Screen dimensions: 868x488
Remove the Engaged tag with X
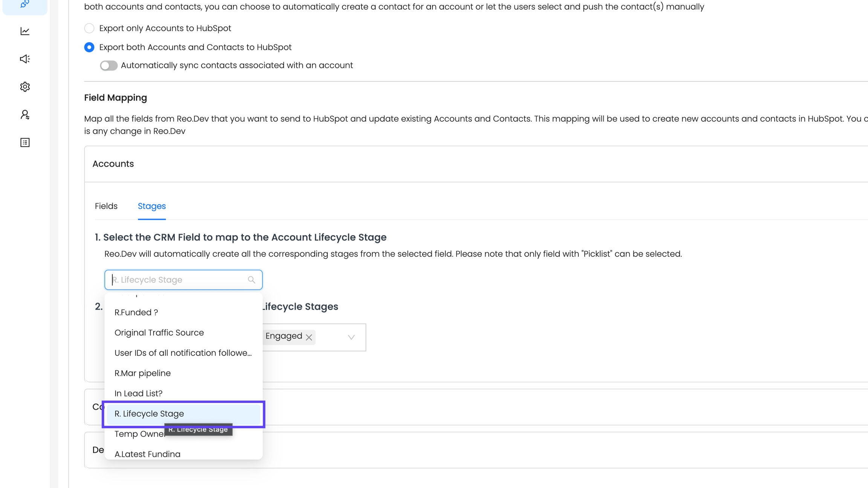click(x=309, y=337)
